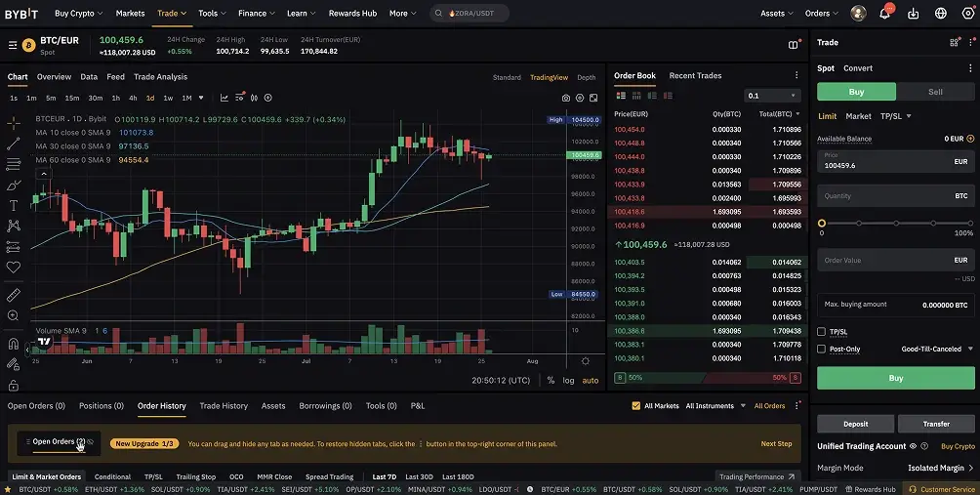Select the crosshair cursor tool
The width and height of the screenshot is (980, 495).
click(x=13, y=123)
